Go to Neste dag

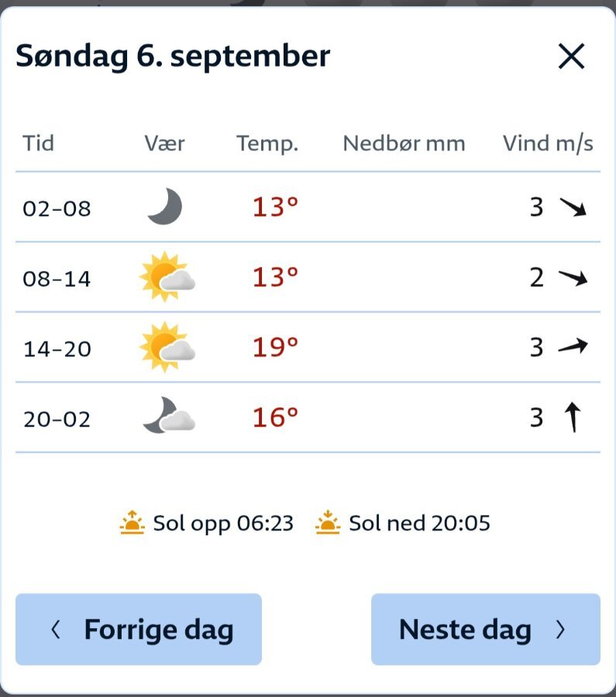486,629
